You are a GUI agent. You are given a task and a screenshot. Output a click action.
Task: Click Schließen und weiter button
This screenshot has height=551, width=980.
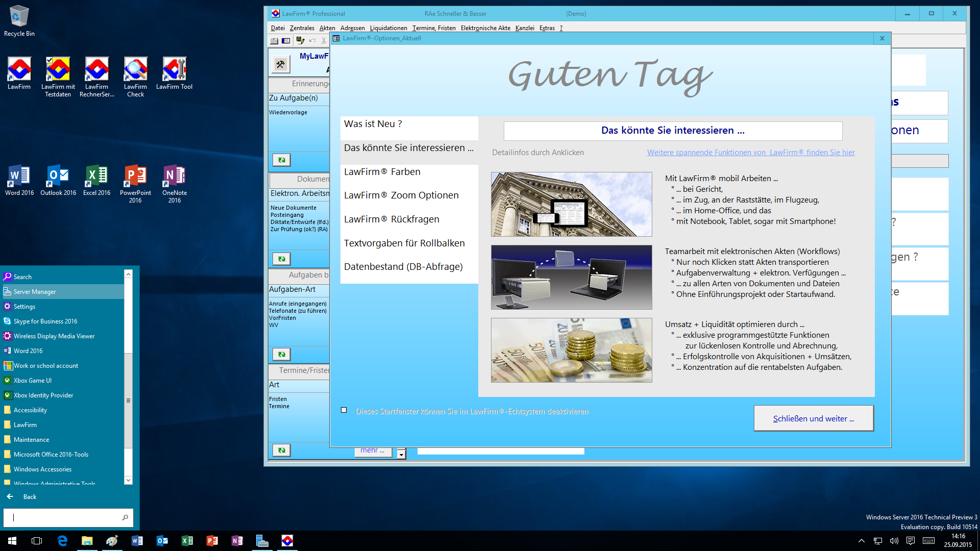coord(813,418)
